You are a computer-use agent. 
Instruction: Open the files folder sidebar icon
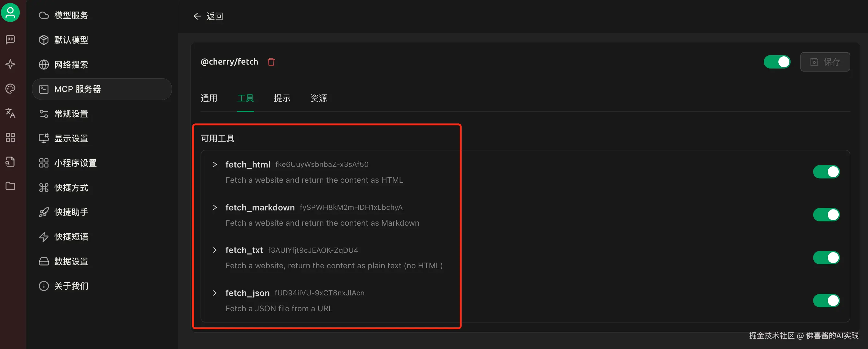pyautogui.click(x=10, y=186)
